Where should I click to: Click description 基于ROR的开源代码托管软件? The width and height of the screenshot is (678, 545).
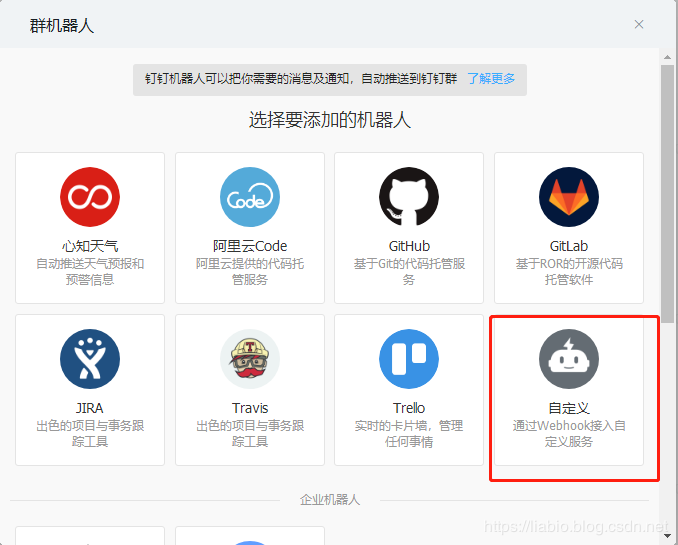pos(569,272)
